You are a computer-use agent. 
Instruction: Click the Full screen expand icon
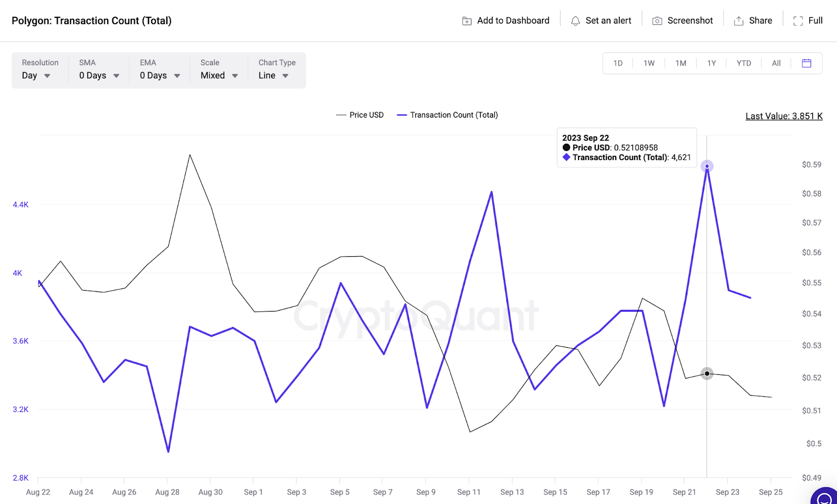(x=798, y=21)
